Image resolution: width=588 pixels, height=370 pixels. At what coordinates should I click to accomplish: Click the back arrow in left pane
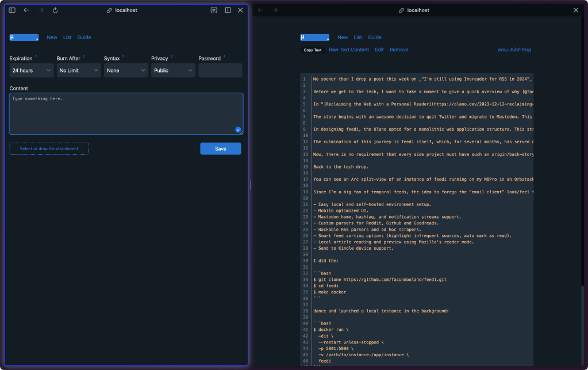[x=26, y=10]
